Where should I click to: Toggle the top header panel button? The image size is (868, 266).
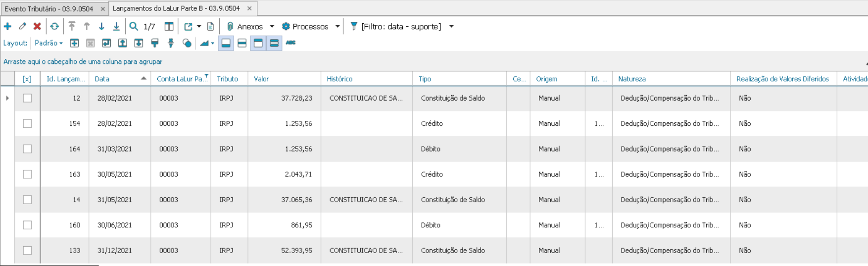coord(258,43)
